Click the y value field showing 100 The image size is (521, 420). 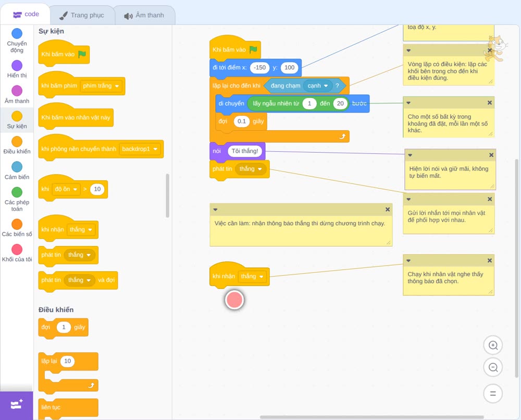coord(289,67)
